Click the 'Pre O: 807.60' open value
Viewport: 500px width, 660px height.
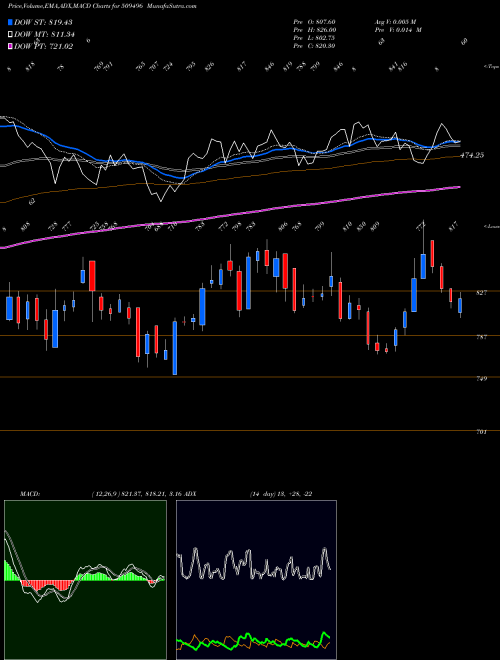coord(314,22)
